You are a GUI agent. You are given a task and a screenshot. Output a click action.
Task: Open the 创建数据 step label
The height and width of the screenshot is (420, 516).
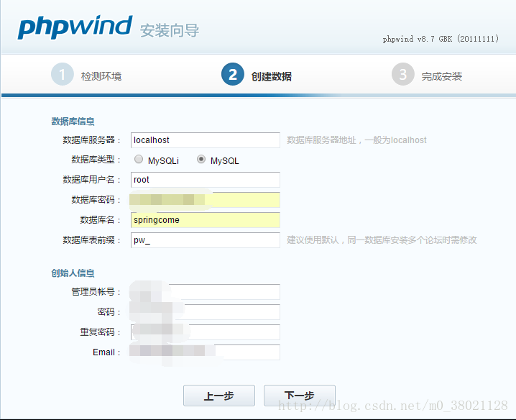tap(272, 76)
